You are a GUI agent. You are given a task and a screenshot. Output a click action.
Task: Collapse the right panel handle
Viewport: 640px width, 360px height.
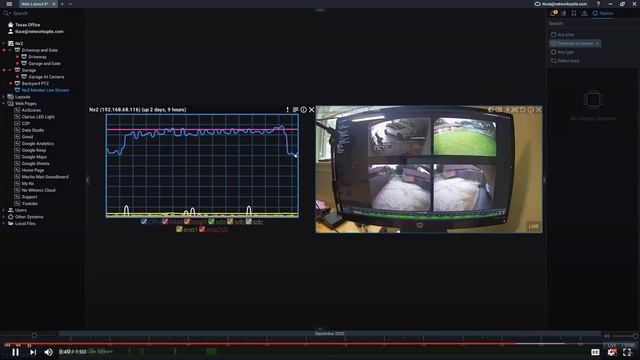click(x=544, y=180)
